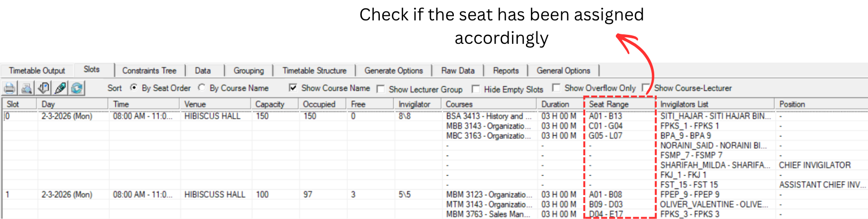
Task: Select the By Course Name radio button
Action: point(201,88)
